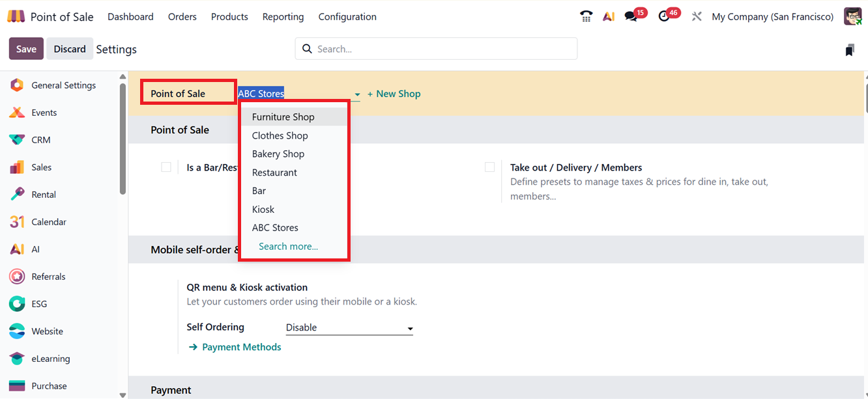
Task: Open CRM settings in the sidebar
Action: (40, 140)
